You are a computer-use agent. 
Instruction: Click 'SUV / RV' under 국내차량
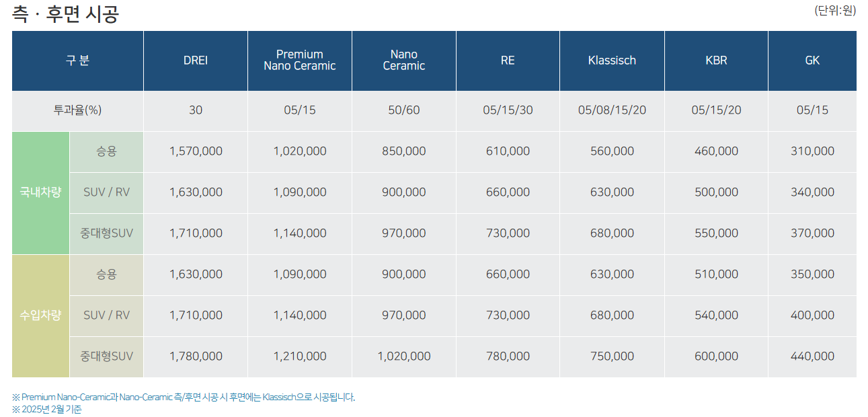point(106,192)
